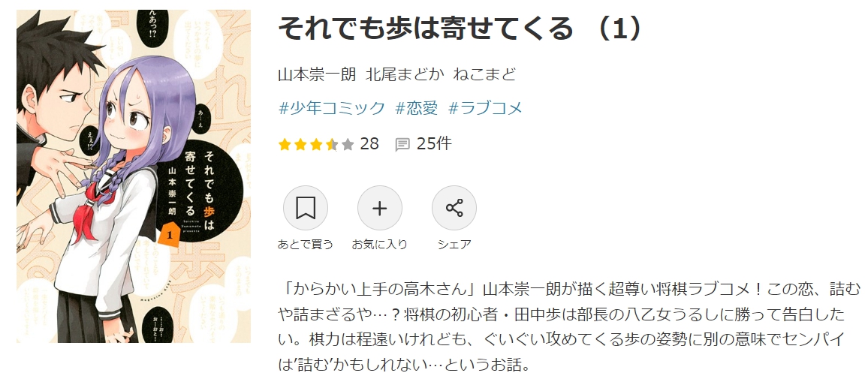Open the manga cover thumbnail image
868x385 pixels.
133,176
